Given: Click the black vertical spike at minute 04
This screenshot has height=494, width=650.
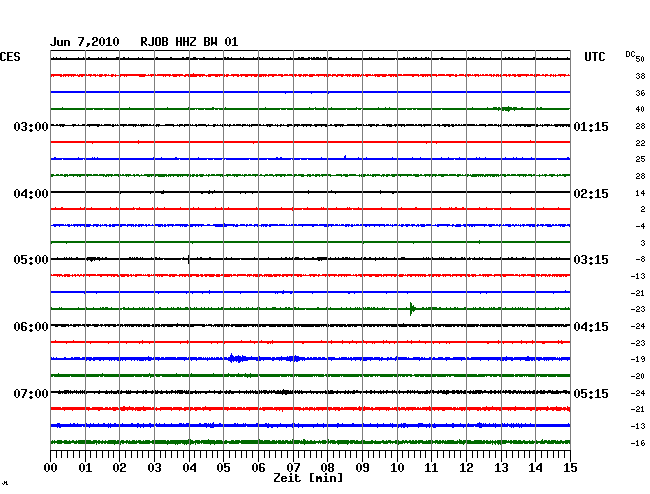Looking at the screenshot, I should click(189, 259).
